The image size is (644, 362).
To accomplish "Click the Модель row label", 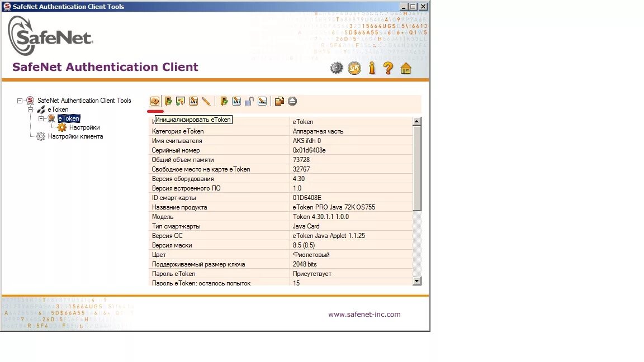I will coord(163,217).
